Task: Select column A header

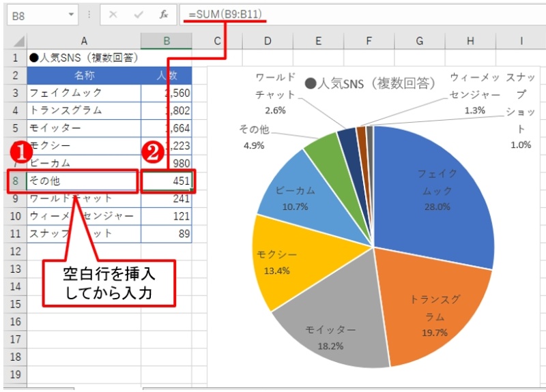Action: (x=83, y=42)
